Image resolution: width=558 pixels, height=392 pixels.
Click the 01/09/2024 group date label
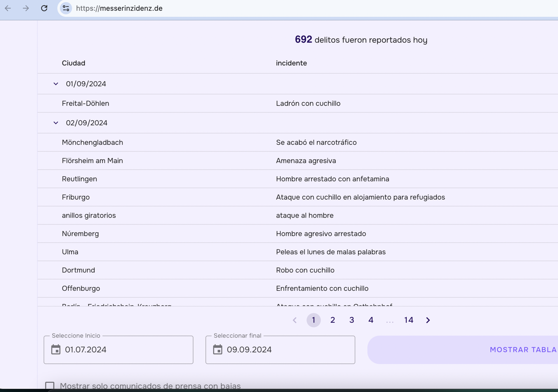[x=86, y=84]
